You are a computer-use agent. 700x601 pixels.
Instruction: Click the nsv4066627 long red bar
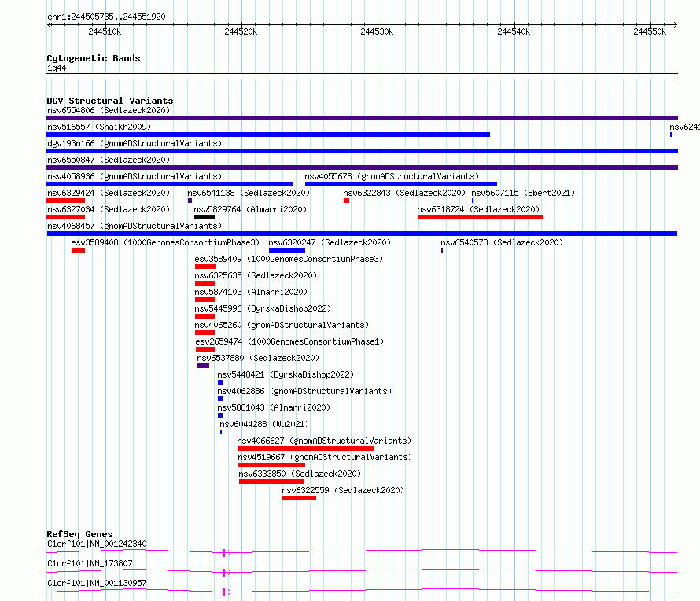[306, 448]
